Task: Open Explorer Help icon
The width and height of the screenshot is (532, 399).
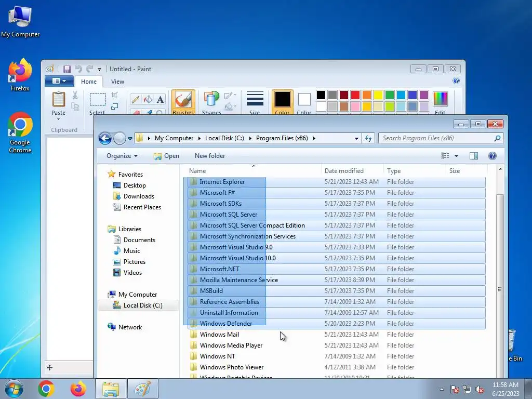Action: [493, 156]
